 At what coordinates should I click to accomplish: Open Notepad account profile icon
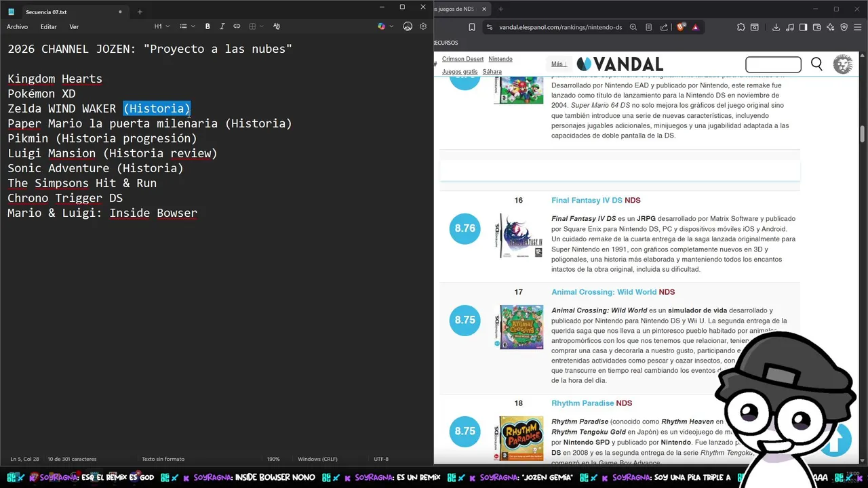coord(408,26)
